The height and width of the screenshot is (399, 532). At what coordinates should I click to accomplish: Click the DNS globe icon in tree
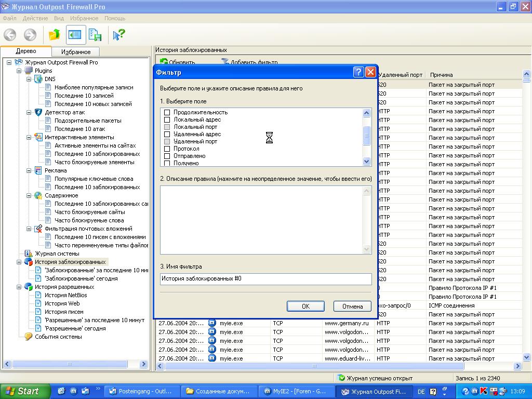click(39, 79)
